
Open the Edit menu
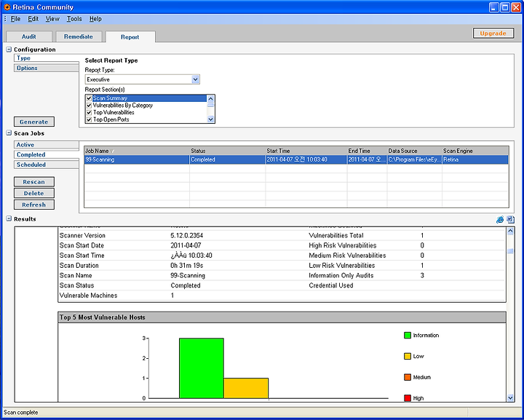pos(33,19)
